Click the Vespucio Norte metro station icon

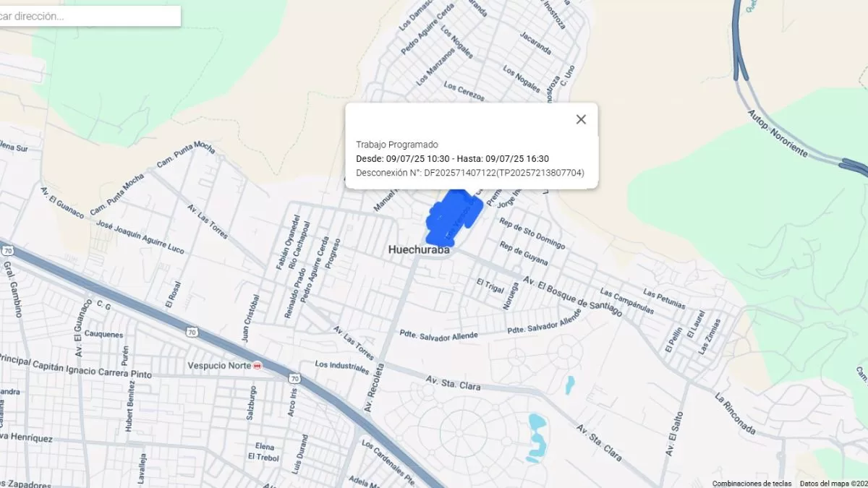tap(258, 366)
